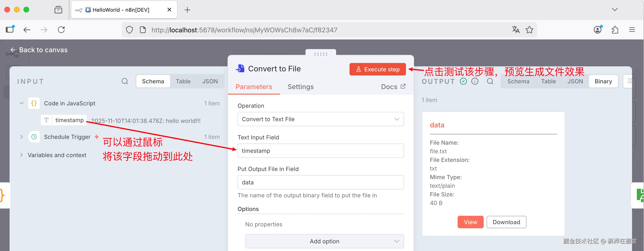Click the Execute step button
The image size is (644, 251).
378,69
